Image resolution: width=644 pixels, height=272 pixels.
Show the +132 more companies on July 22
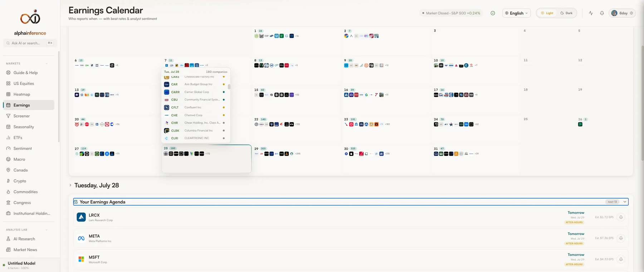(x=297, y=124)
